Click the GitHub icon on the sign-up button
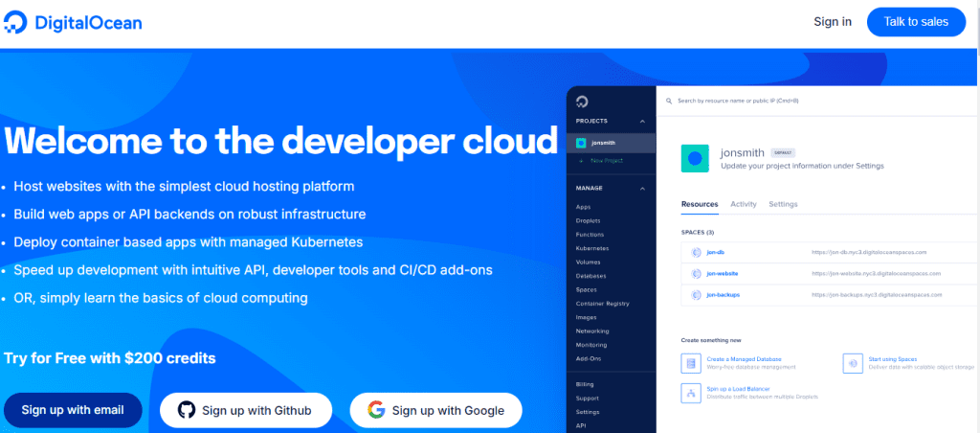Screen dimensions: 980x433 tap(187, 410)
